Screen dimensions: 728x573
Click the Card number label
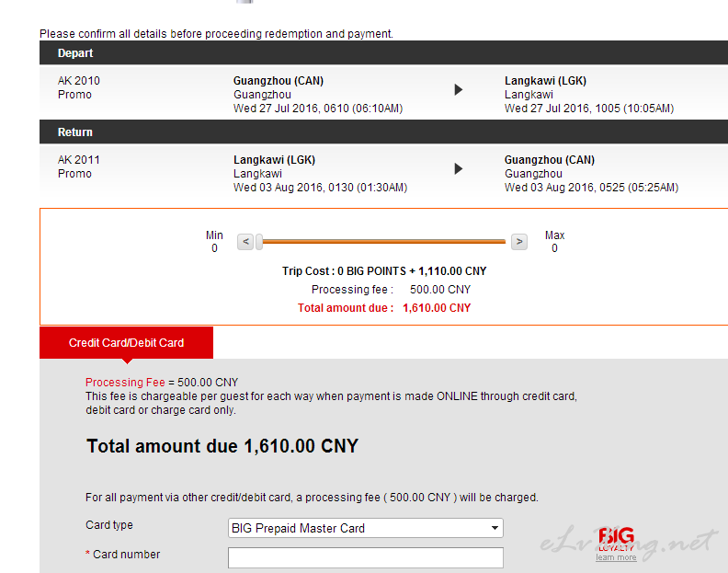pos(122,555)
